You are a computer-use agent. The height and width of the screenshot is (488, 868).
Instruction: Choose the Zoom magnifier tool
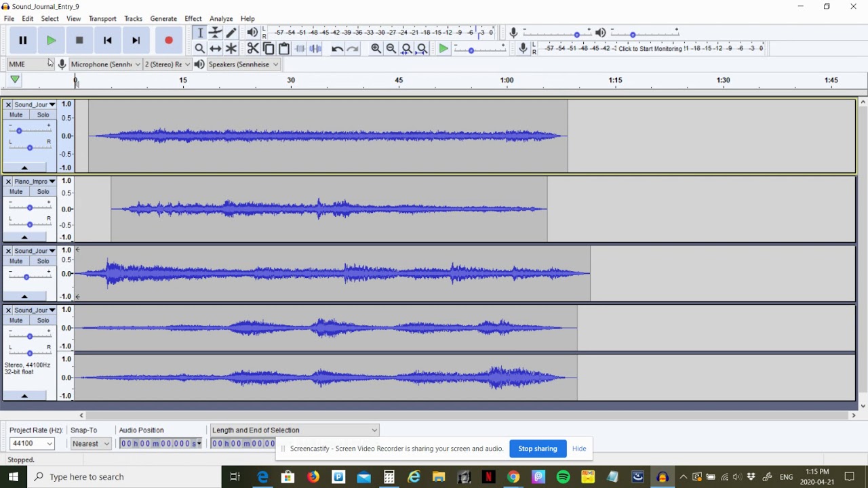coord(200,48)
